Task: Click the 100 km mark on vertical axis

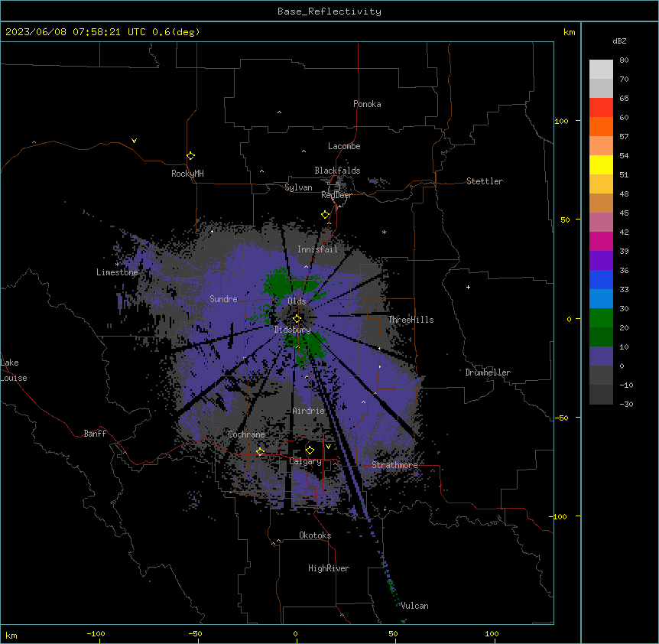Action: (561, 121)
